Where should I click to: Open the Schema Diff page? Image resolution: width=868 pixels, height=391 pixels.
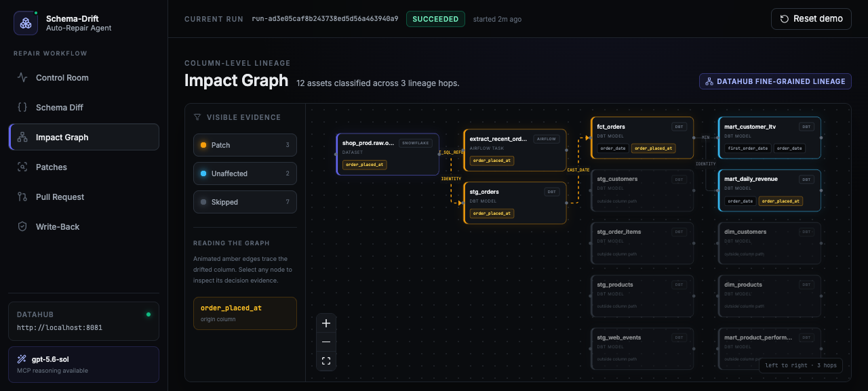[84, 107]
